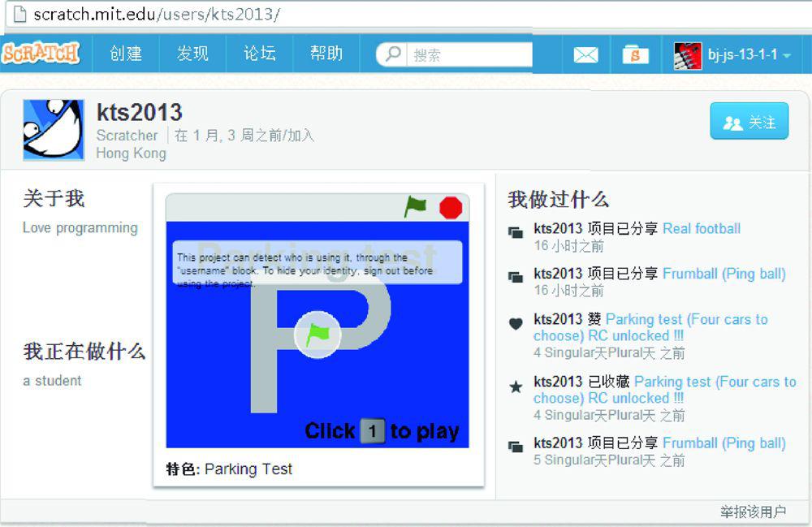This screenshot has height=527, width=812.
Task: Click the page icon in the address bar
Action: point(19,14)
